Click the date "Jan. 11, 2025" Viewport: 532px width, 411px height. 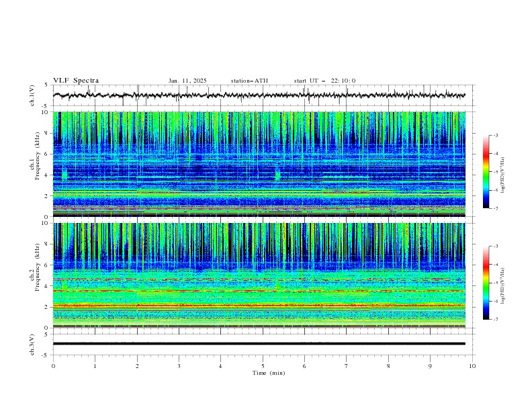point(187,81)
